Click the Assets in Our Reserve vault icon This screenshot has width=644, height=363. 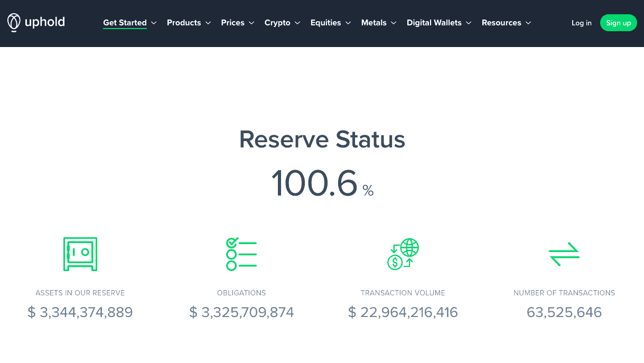click(x=80, y=254)
